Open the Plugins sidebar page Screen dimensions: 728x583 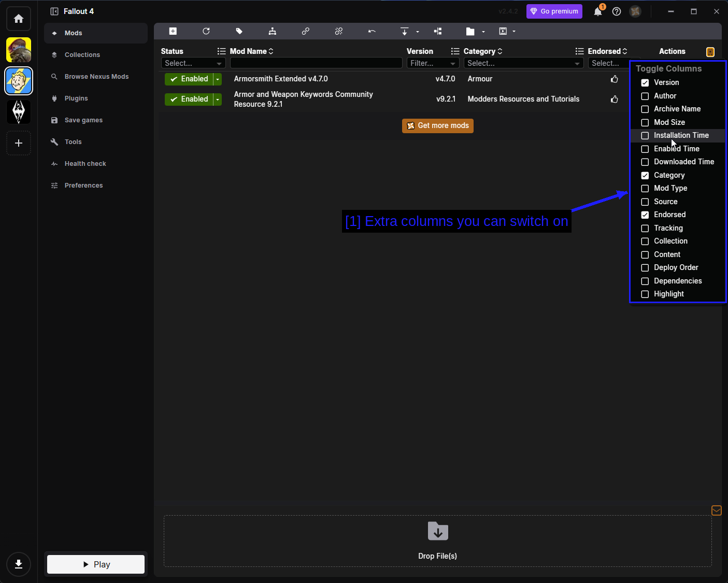tap(96, 98)
